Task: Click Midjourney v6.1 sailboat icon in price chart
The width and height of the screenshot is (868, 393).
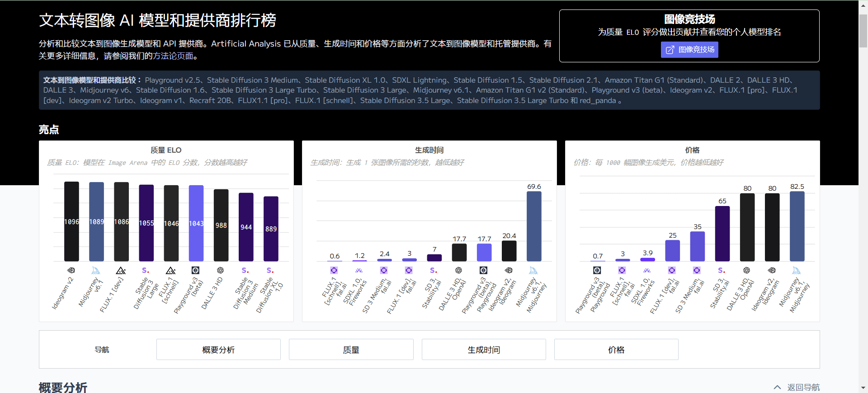Action: tap(797, 270)
